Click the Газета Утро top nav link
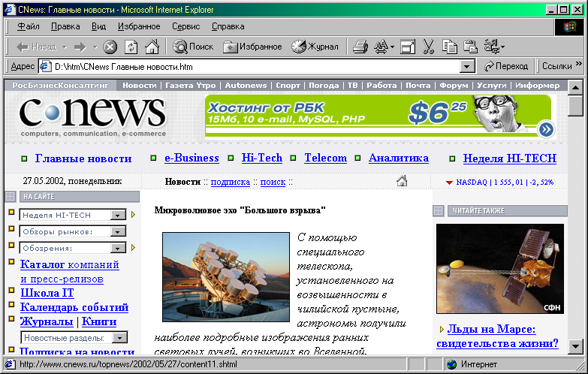Image resolution: width=588 pixels, height=374 pixels. (x=191, y=86)
